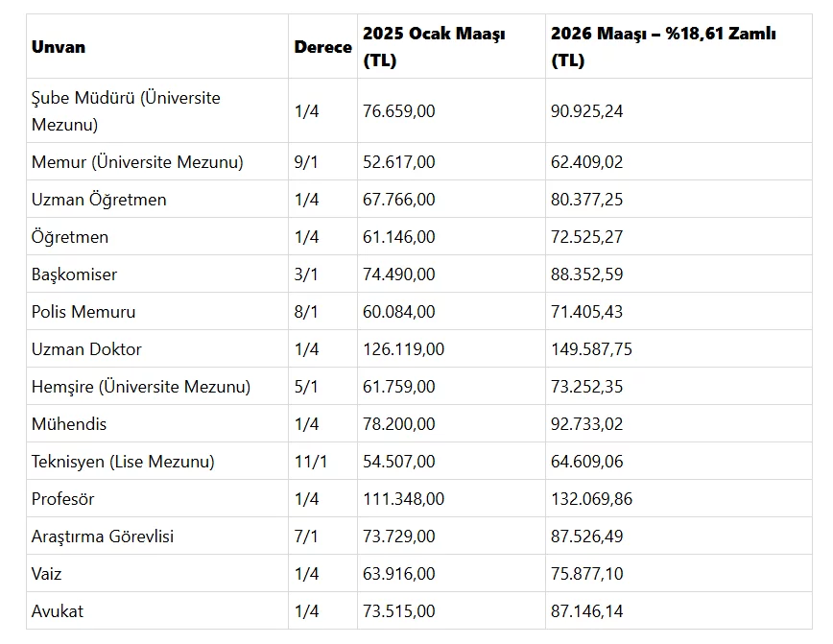Click Polis Memuru degree 8/1

point(306,312)
